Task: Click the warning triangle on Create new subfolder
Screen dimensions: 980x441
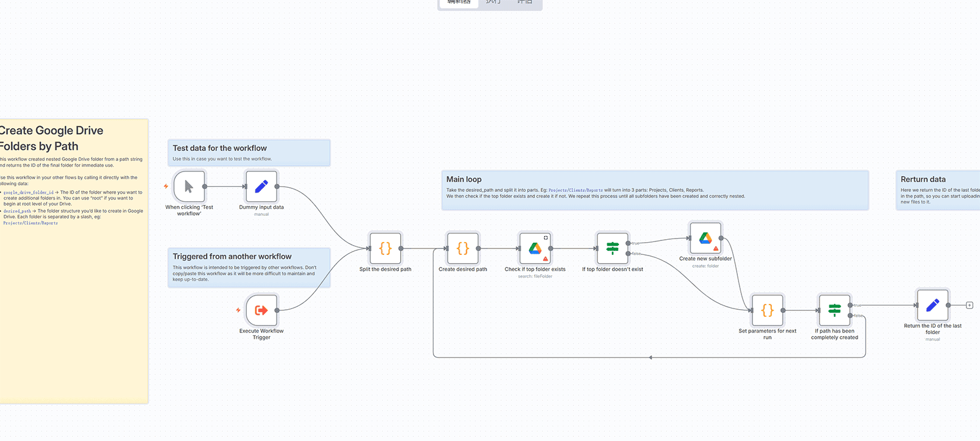Action: pyautogui.click(x=716, y=249)
